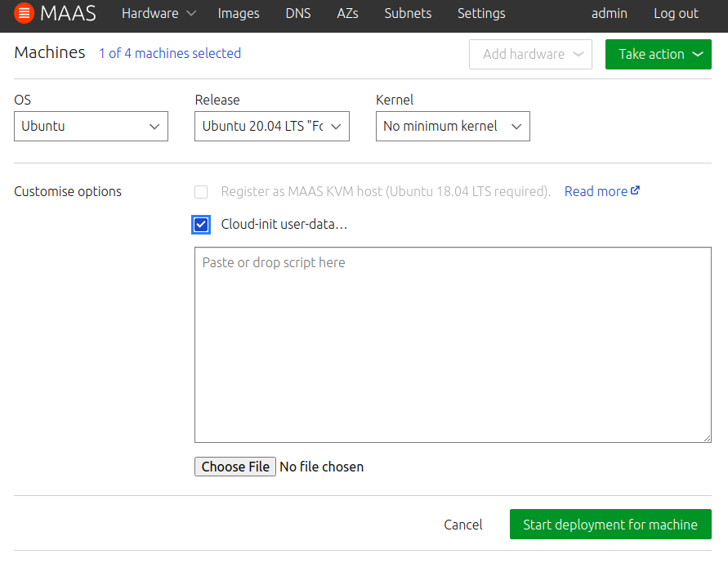Open the OS Ubuntu dropdown
Image resolution: width=728 pixels, height=563 pixels.
91,127
